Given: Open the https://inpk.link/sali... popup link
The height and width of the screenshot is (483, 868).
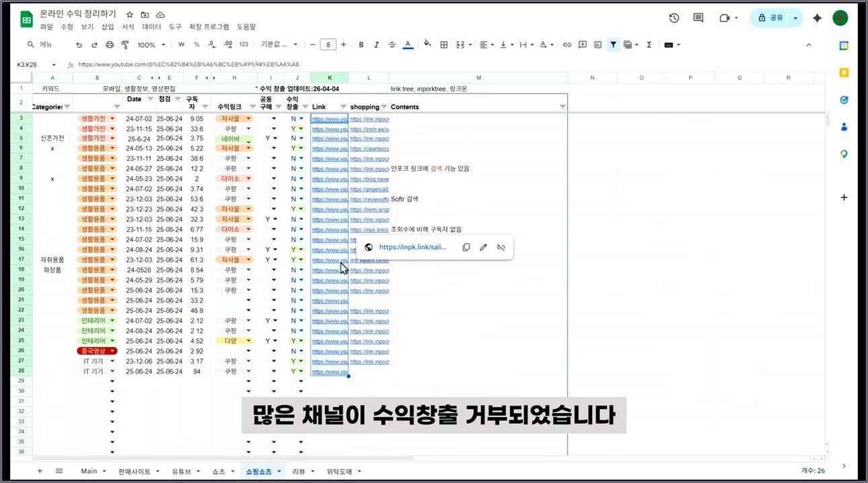Looking at the screenshot, I should [x=413, y=247].
